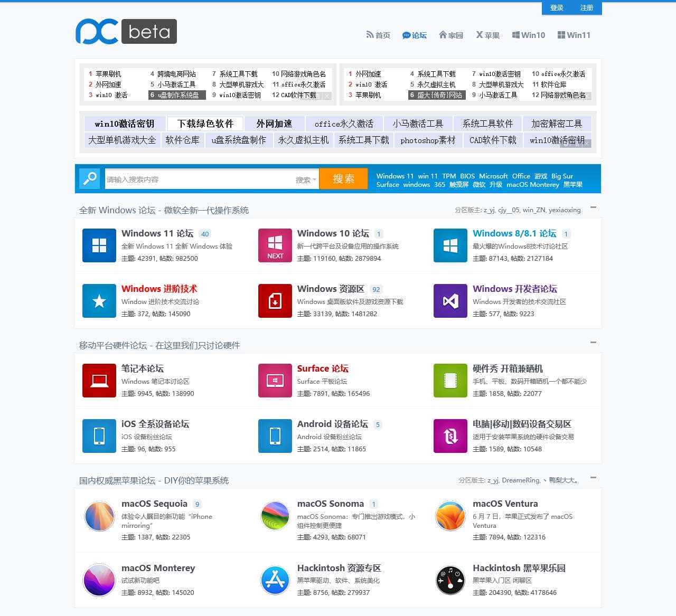
Task: Click the Hackintosh 资源专区 App Store icon
Action: click(275, 580)
